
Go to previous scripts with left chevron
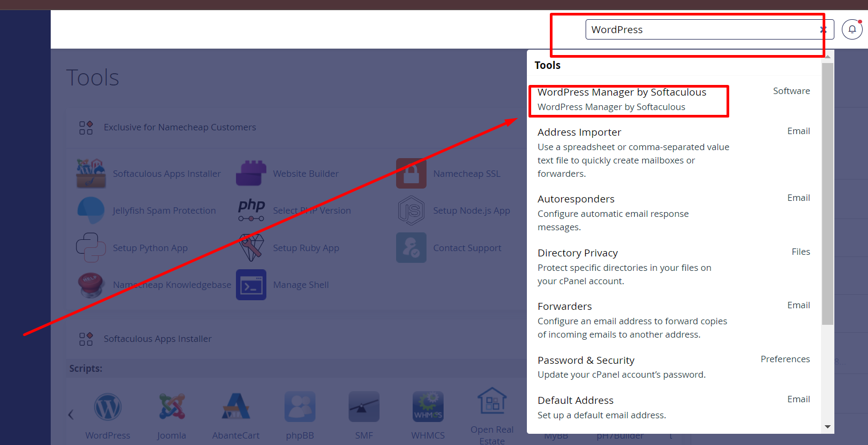click(x=71, y=415)
